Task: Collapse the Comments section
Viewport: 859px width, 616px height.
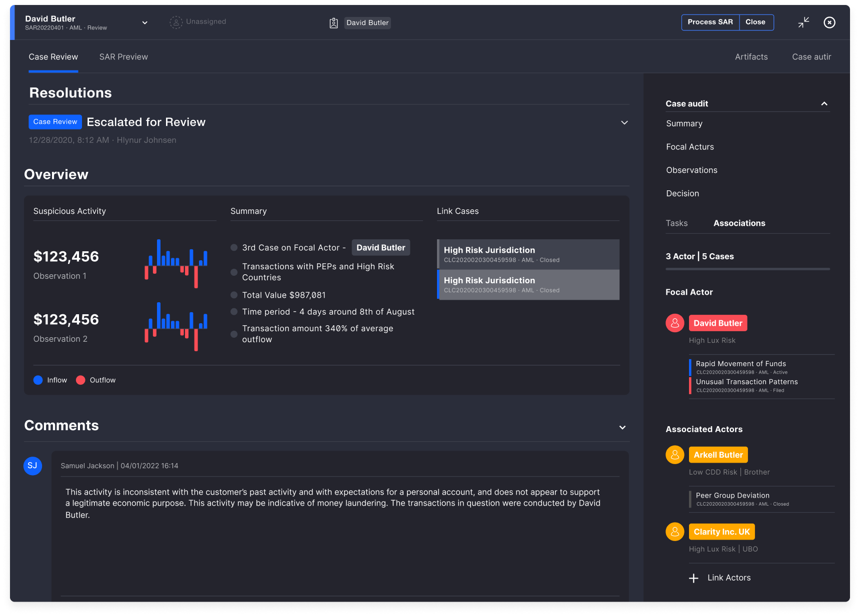Action: pyautogui.click(x=622, y=428)
